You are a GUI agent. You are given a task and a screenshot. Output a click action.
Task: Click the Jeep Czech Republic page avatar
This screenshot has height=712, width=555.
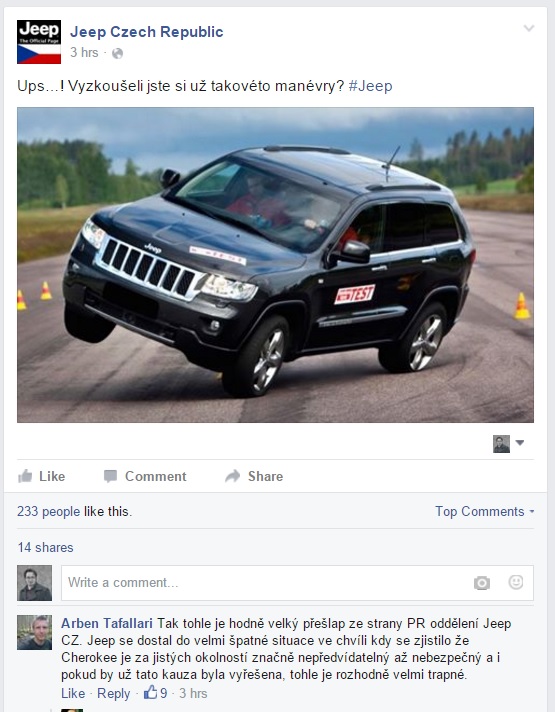pos(39,42)
